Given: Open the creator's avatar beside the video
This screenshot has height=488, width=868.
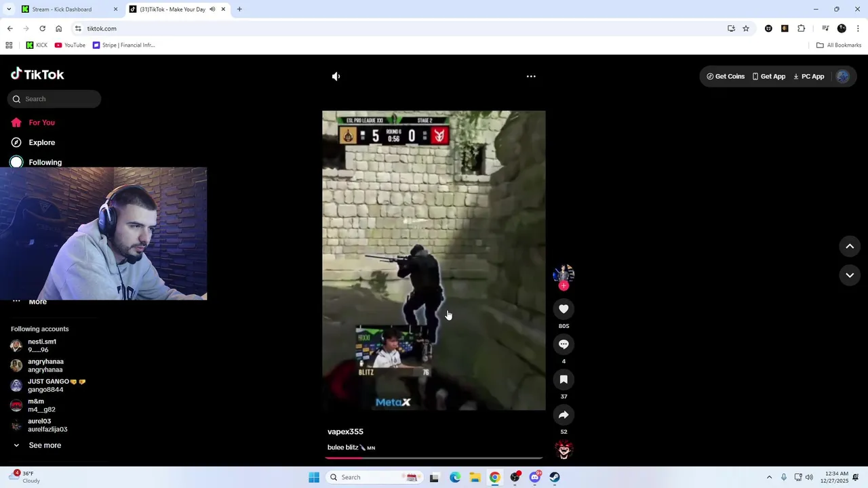Looking at the screenshot, I should click(564, 274).
